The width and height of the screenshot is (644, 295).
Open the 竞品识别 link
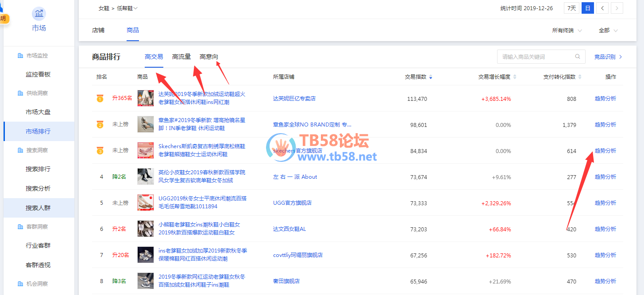point(608,57)
